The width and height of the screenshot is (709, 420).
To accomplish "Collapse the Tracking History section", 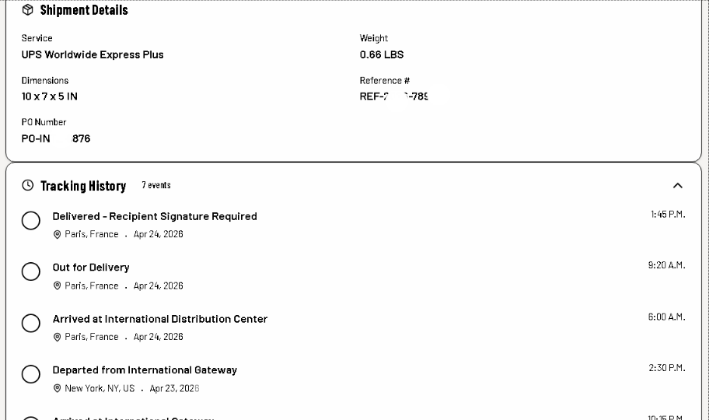I will 678,186.
